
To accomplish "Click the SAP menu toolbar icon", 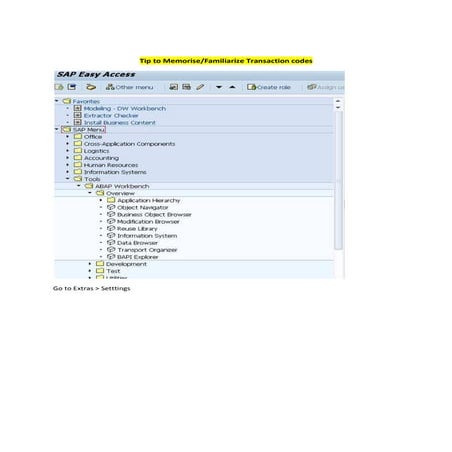I will coord(72,87).
